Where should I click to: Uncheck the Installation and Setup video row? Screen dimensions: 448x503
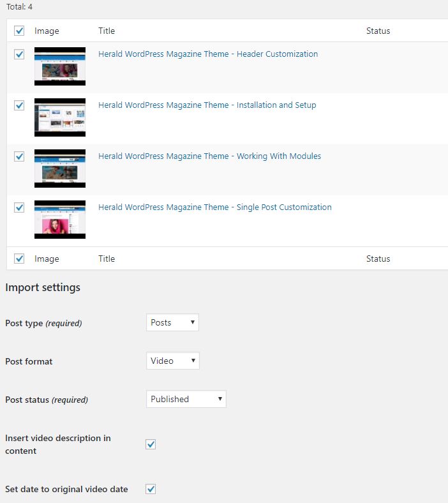click(x=19, y=105)
